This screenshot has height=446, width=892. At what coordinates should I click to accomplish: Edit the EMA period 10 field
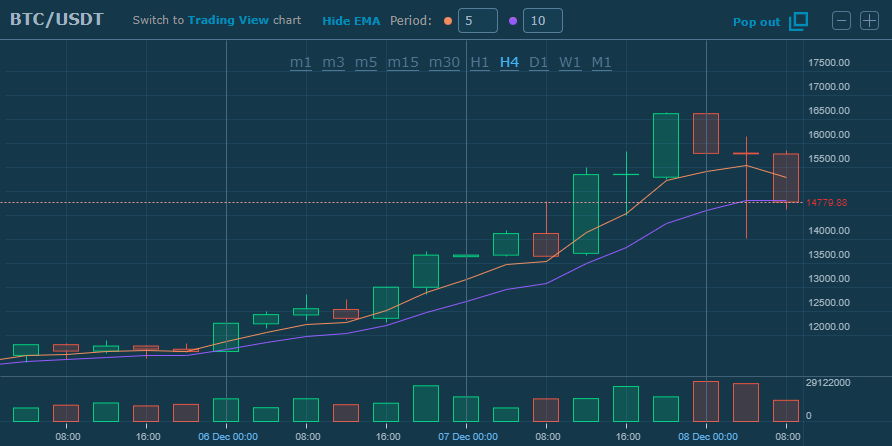coord(542,21)
